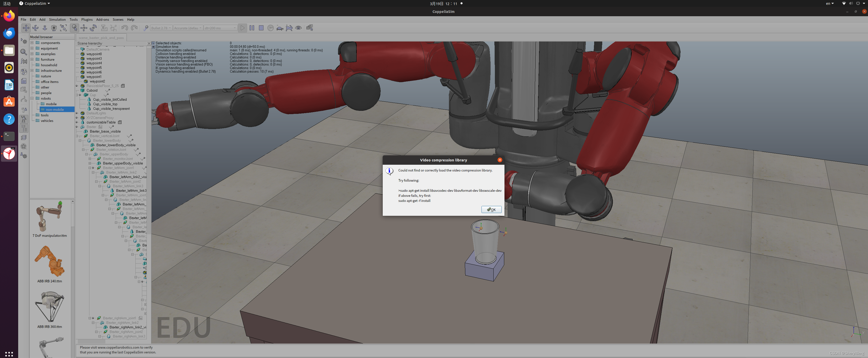Expand the components folder in Model browser
The height and width of the screenshot is (358, 868).
[x=32, y=43]
